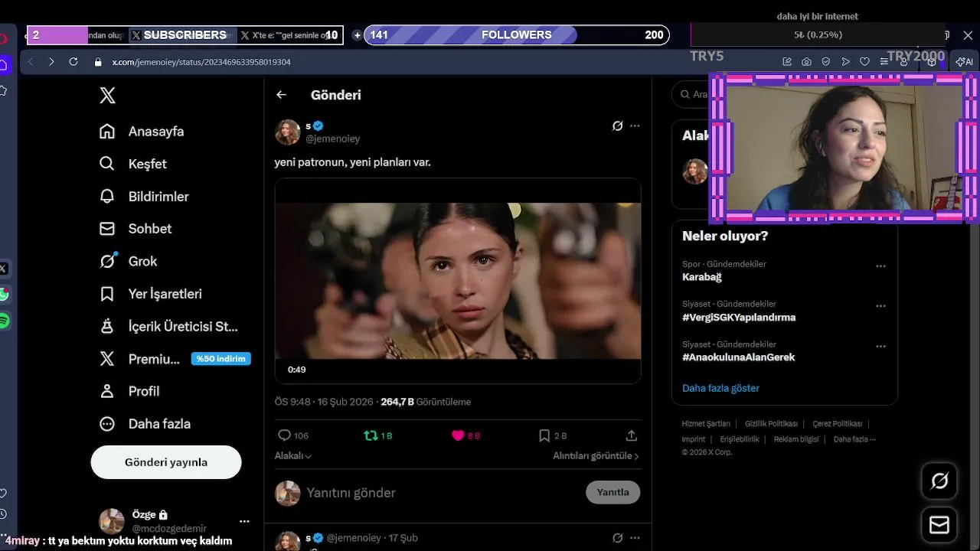Open İçerik Üreticisi Stüdyosu item
The height and width of the screenshot is (551, 980).
pos(168,326)
